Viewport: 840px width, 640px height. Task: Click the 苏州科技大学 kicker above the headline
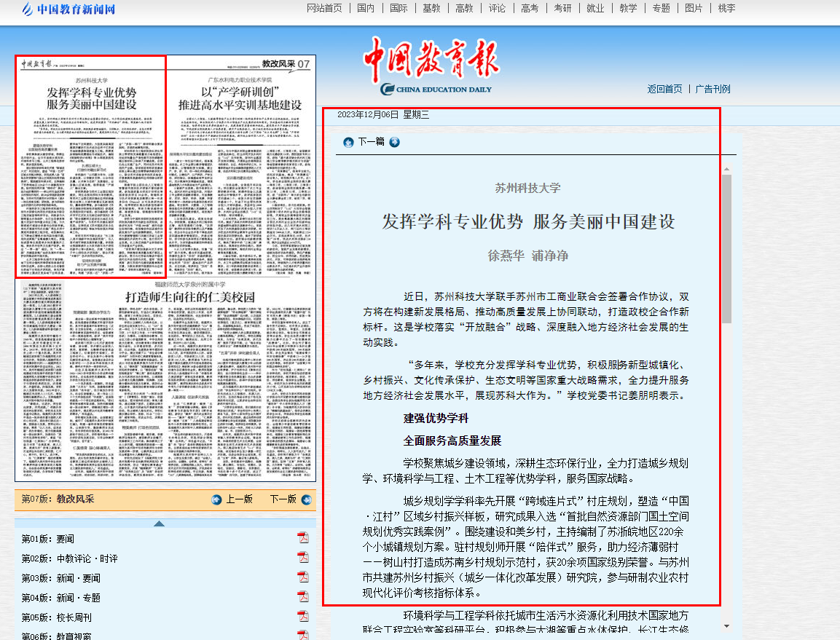point(527,188)
